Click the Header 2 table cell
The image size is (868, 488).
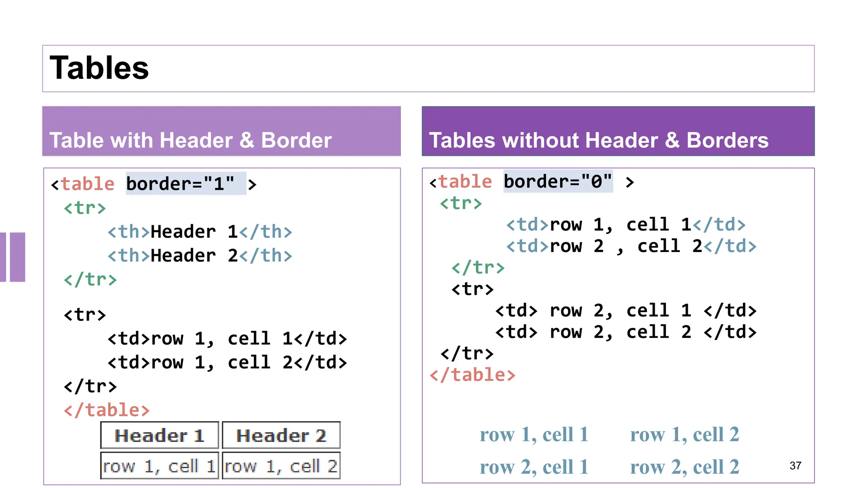point(281,435)
